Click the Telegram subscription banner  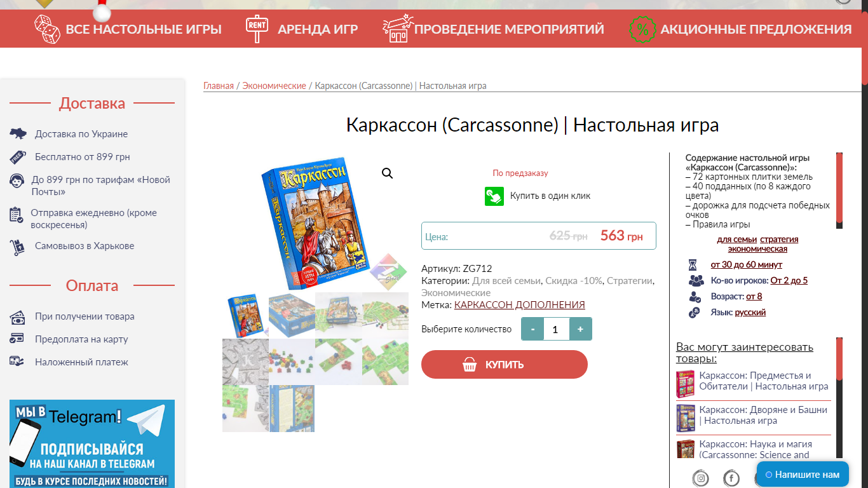point(92,444)
